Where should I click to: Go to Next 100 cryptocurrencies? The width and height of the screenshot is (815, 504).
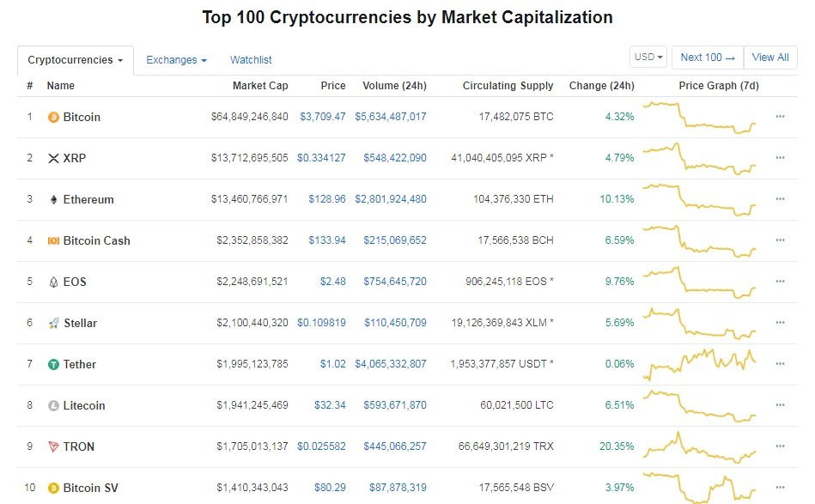(708, 58)
